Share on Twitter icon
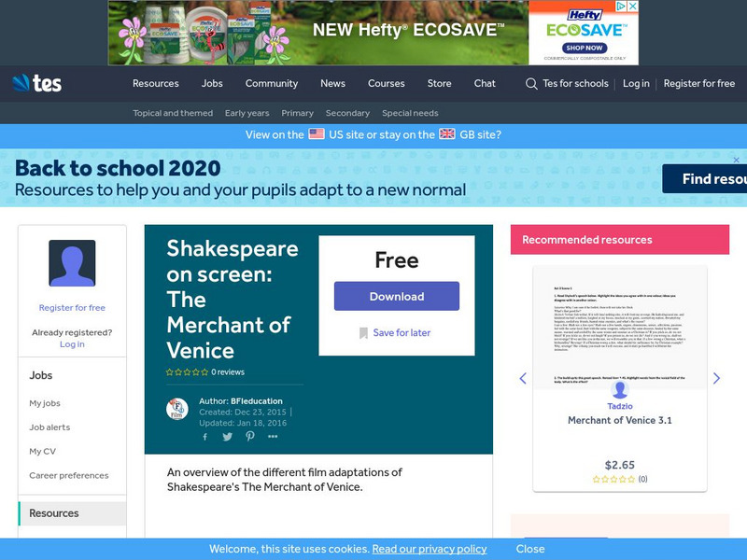The height and width of the screenshot is (560, 747). [x=227, y=437]
